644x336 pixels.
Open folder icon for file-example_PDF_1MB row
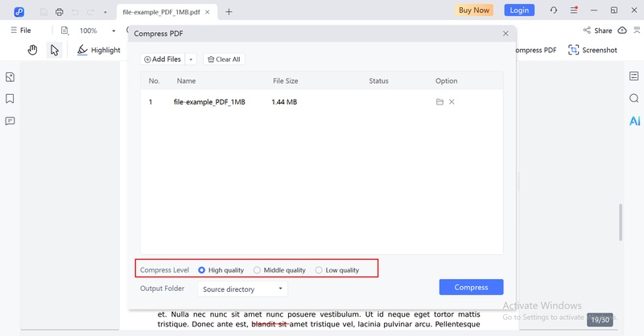(x=440, y=102)
